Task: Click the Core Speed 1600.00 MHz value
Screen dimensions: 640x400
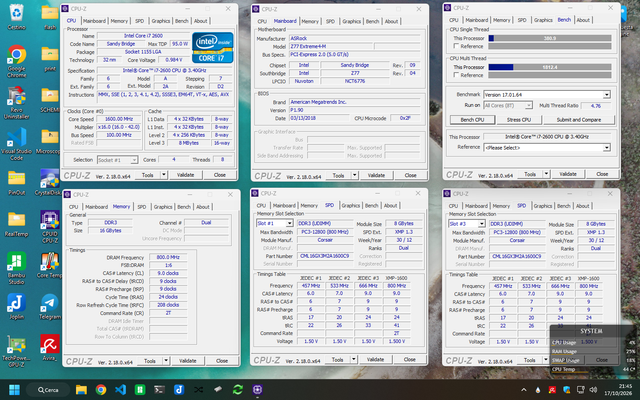Action: point(119,119)
